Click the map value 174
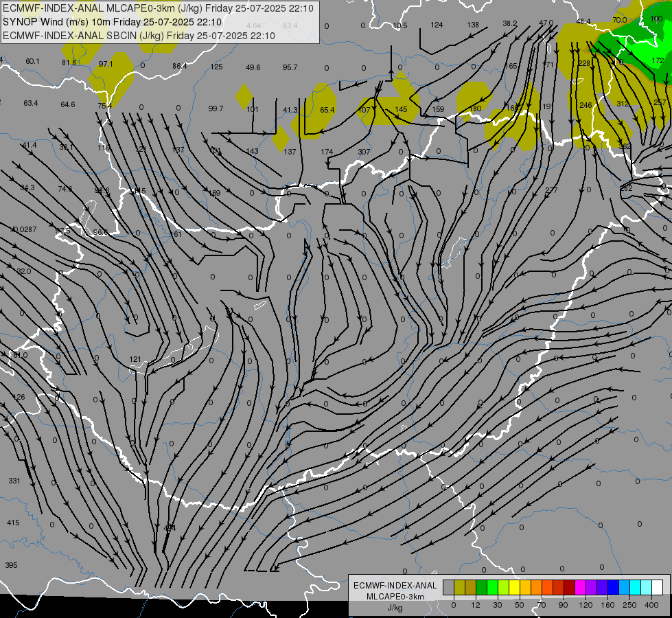 (x=327, y=152)
